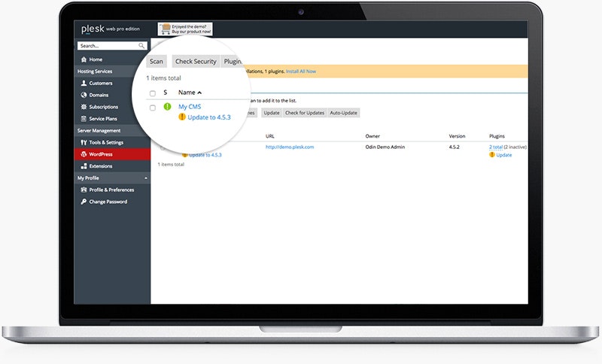Click the Home house icon
This screenshot has width=602, height=364.
[x=84, y=59]
